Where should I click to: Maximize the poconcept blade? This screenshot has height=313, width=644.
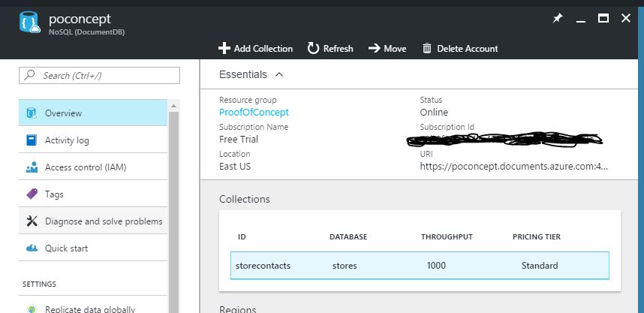(603, 18)
